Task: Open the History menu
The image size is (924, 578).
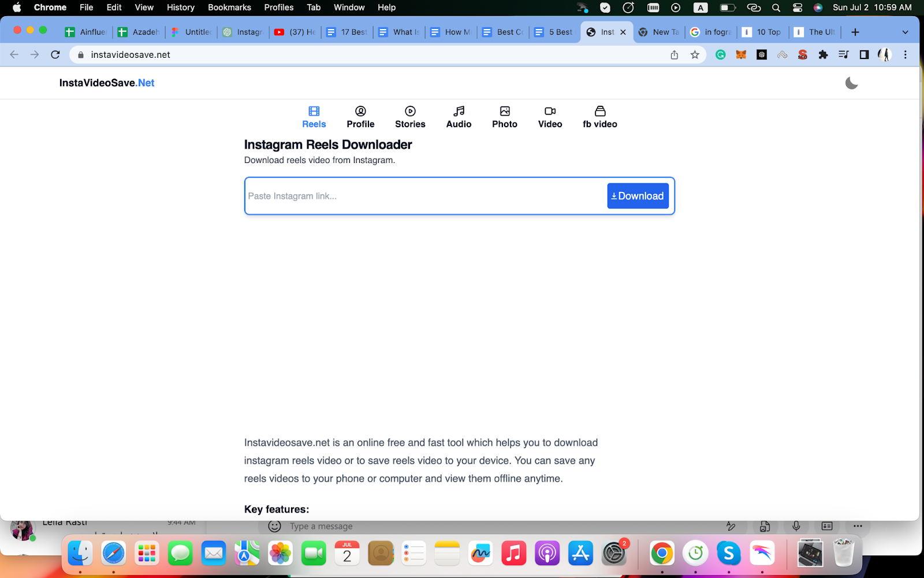Action: (181, 8)
